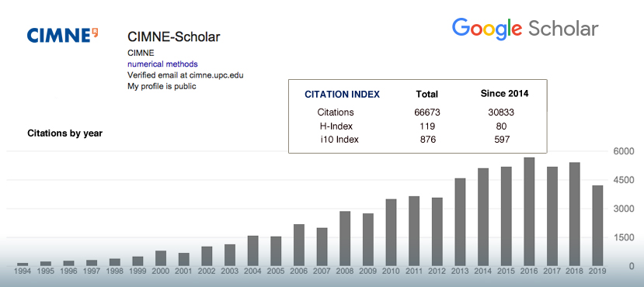Screen dimensions: 644x287
Task: Click the 1994 year axis label
Action: [23, 271]
